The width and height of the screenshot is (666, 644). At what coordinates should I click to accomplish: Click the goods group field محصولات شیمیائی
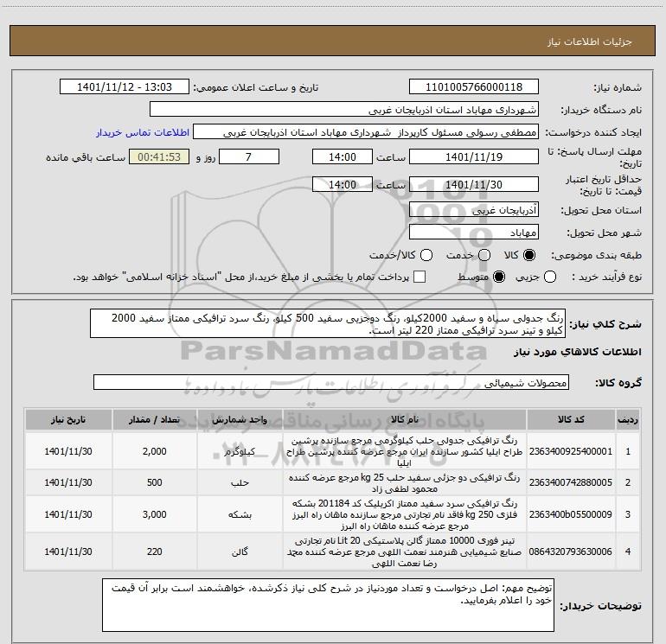[331, 382]
